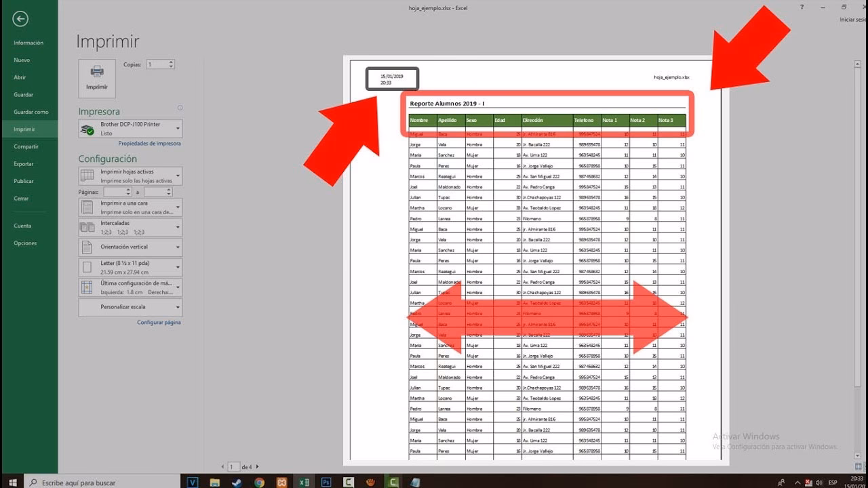Open Help via the question mark icon
The image size is (868, 488).
point(802,7)
